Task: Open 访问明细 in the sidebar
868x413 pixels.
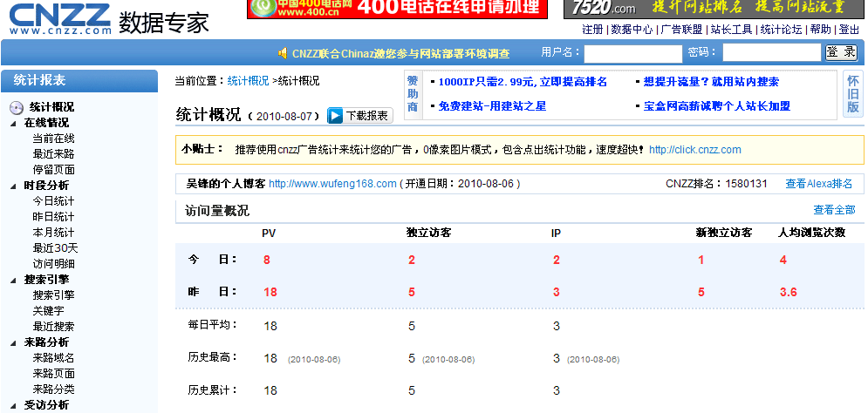Action: (53, 264)
